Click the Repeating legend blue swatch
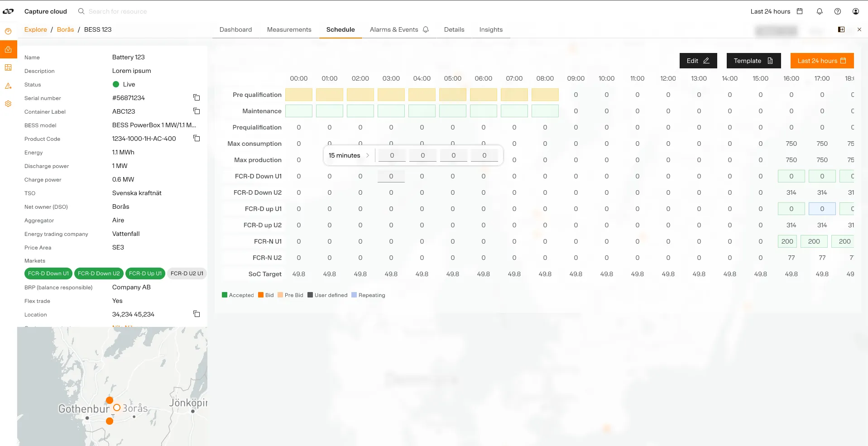This screenshot has height=446, width=868. pos(354,295)
